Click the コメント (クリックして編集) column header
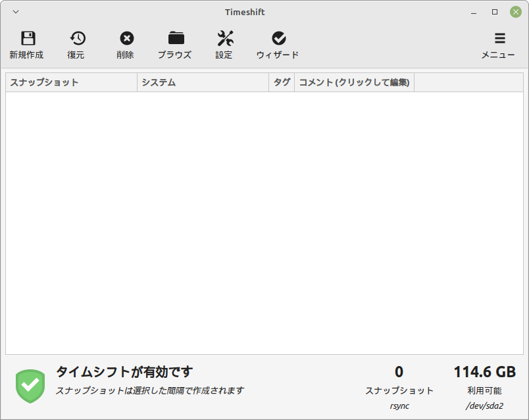The height and width of the screenshot is (420, 529). point(354,82)
